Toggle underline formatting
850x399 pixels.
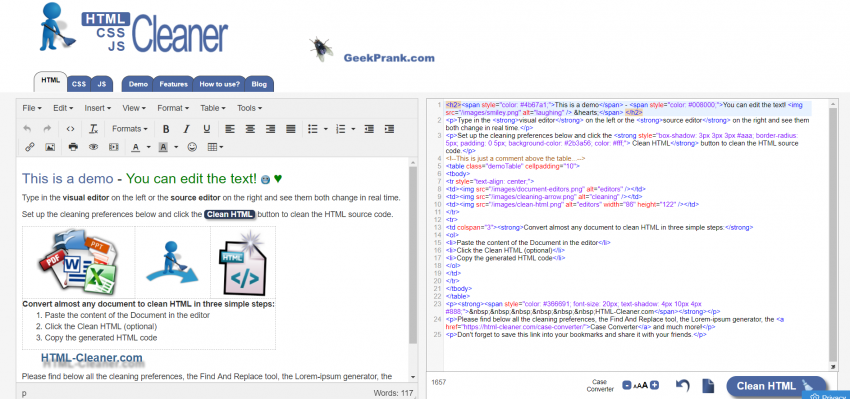point(207,129)
